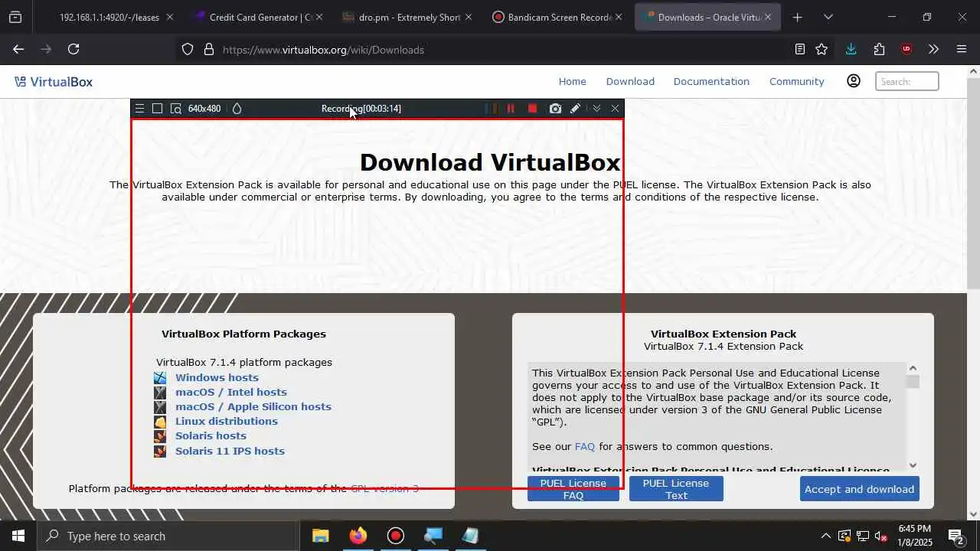Collapse Bandicam bar with double-chevron icon

596,109
